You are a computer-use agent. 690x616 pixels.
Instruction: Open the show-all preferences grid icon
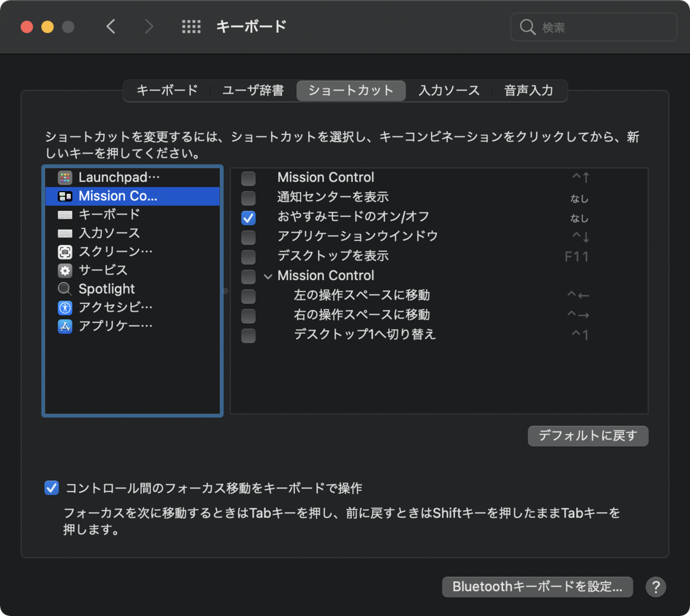(x=191, y=26)
